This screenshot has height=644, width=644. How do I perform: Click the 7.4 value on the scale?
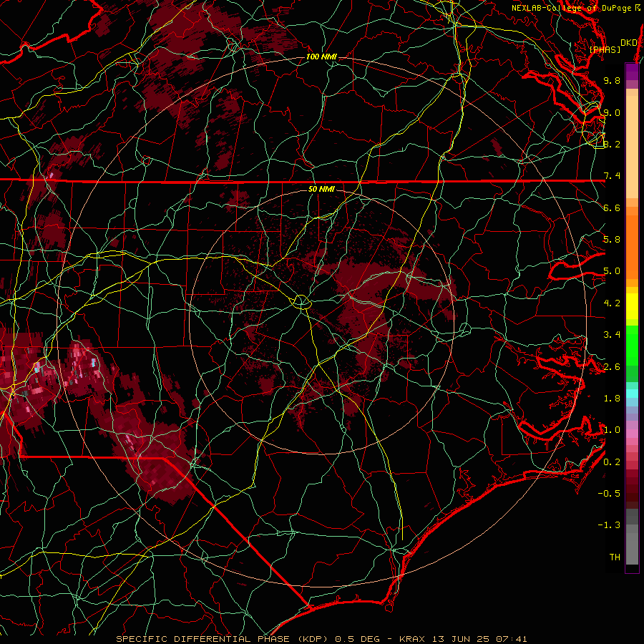point(612,176)
